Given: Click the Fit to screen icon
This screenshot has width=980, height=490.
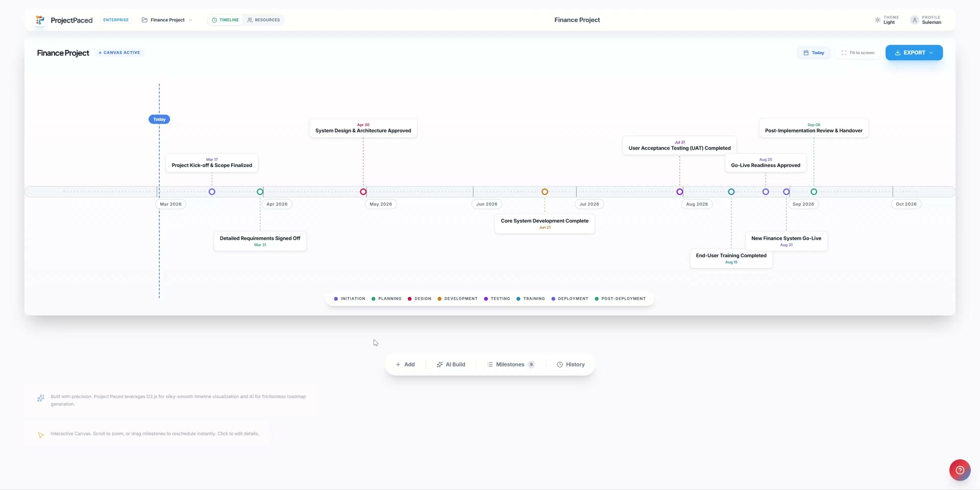Looking at the screenshot, I should (x=844, y=53).
